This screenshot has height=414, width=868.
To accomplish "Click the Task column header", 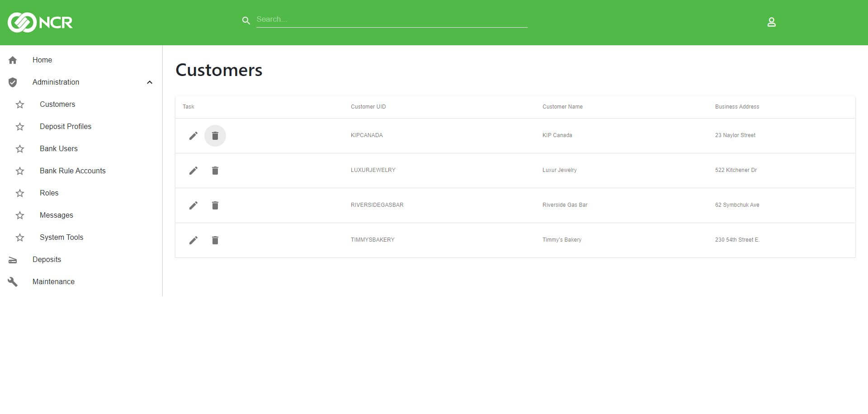I will (x=189, y=107).
